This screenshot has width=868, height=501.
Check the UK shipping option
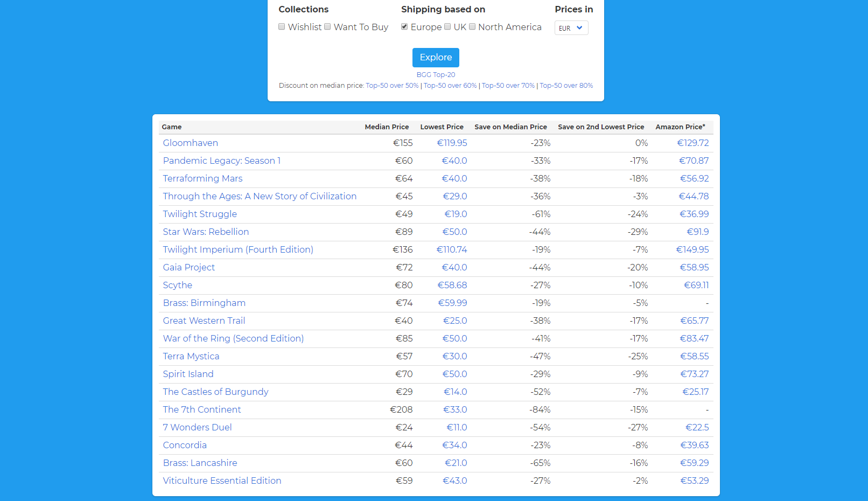(447, 27)
